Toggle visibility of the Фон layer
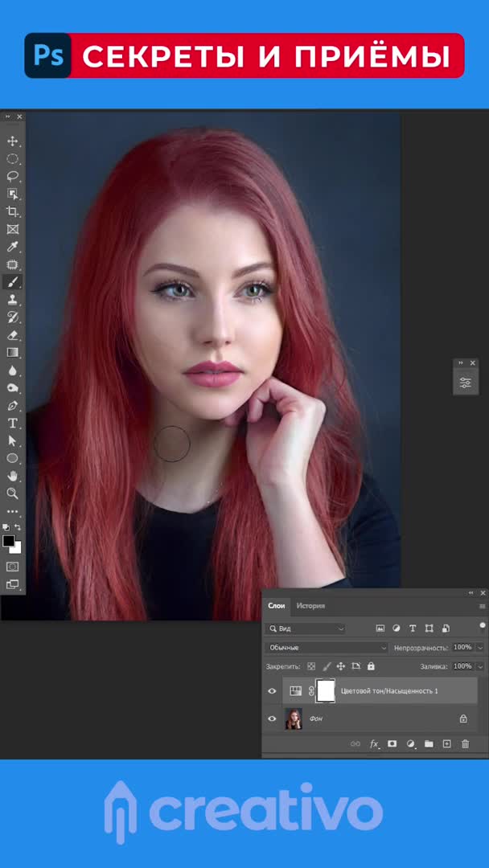Screen dimensions: 489x868 click(272, 719)
